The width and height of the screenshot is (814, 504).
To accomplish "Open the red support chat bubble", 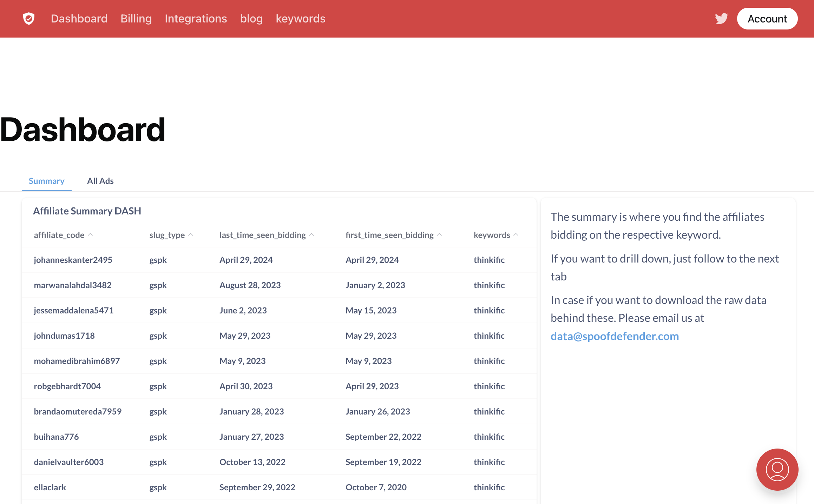I will click(777, 469).
